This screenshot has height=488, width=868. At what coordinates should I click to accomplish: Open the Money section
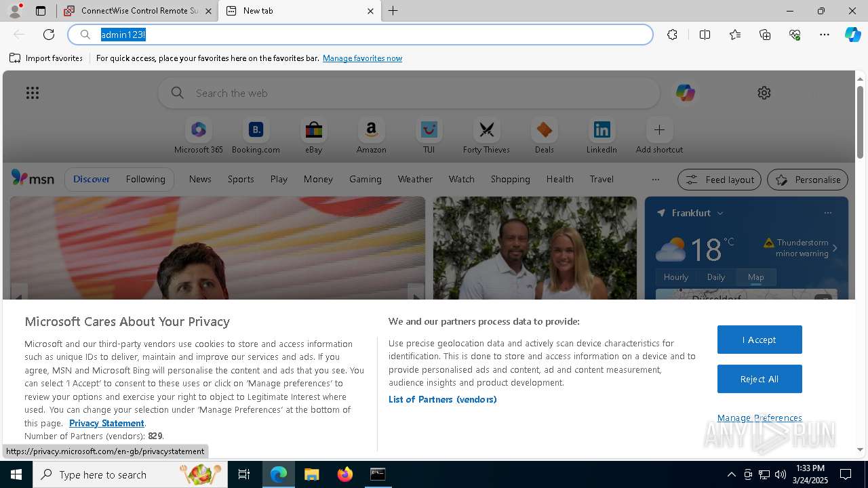click(x=318, y=179)
